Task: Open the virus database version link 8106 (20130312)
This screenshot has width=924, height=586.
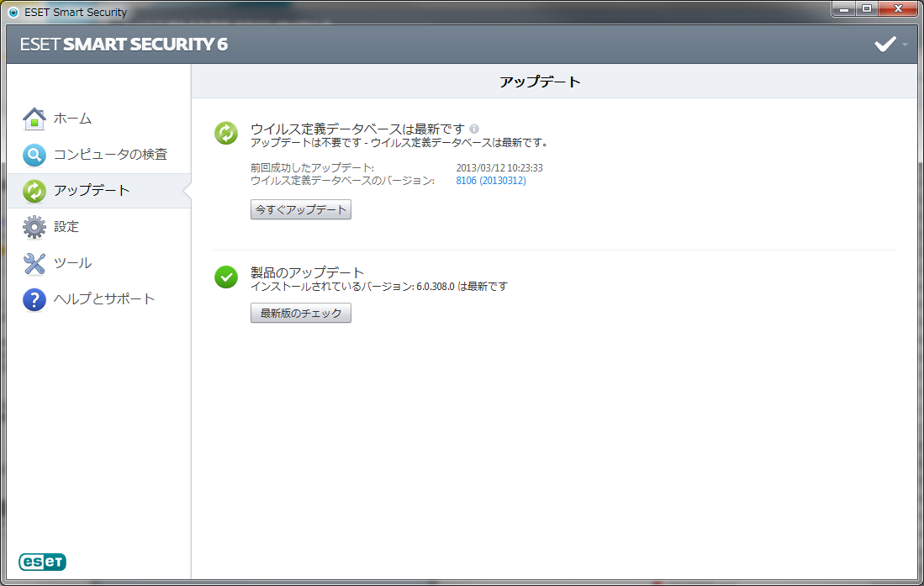Action: [491, 181]
